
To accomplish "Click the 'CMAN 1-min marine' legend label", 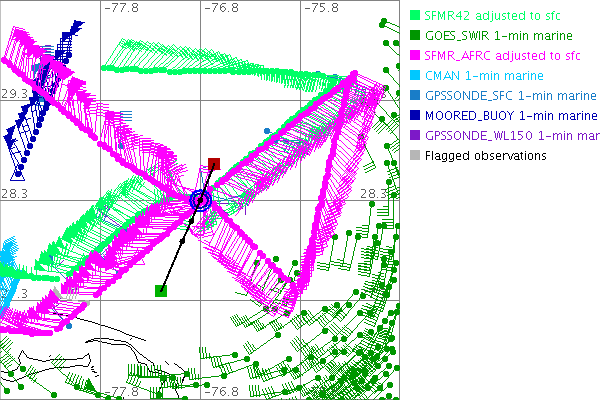I will (484, 76).
